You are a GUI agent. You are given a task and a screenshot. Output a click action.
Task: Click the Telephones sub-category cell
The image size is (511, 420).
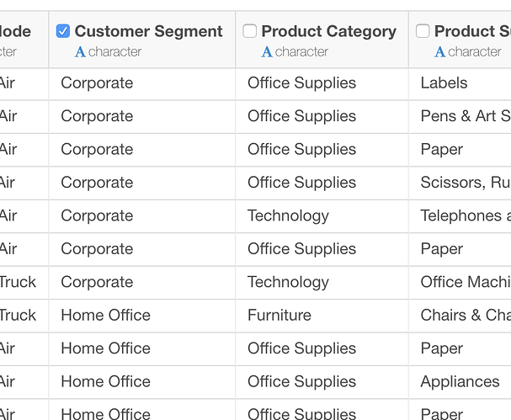(x=460, y=216)
